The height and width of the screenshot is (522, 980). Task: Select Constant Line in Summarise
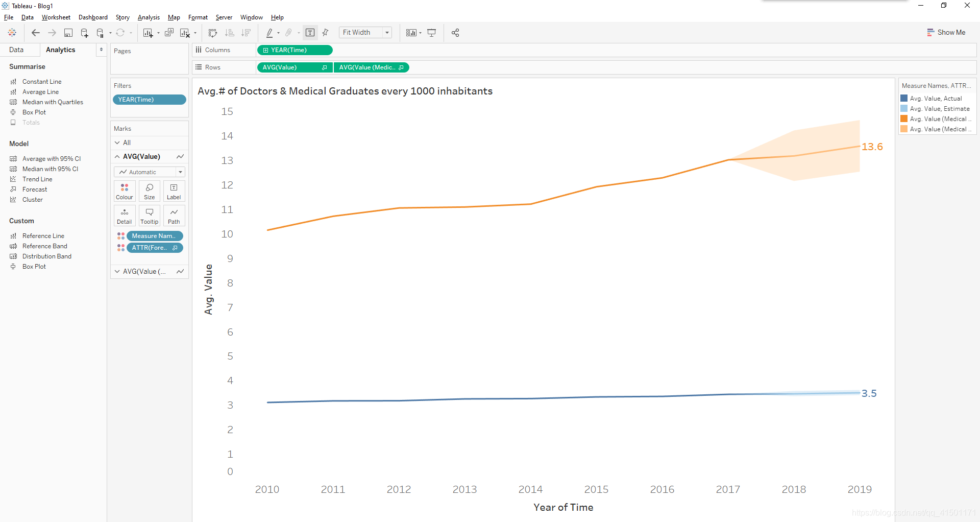[42, 82]
